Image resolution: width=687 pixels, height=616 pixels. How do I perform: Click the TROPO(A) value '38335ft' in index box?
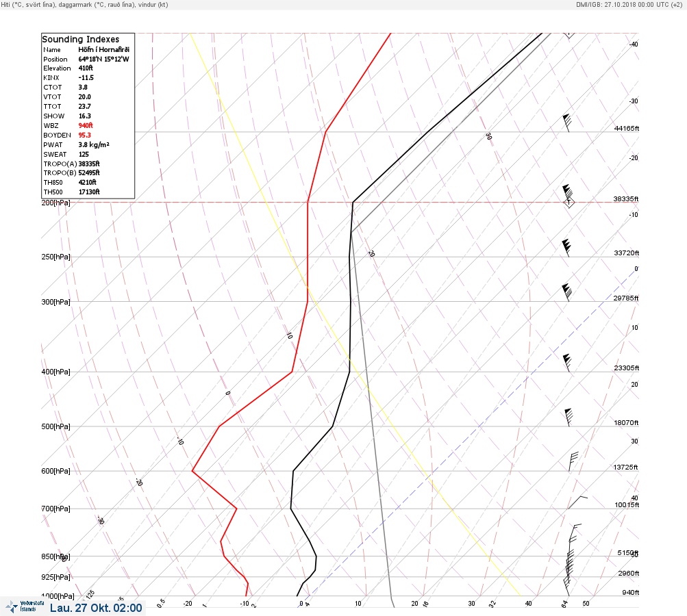[89, 164]
